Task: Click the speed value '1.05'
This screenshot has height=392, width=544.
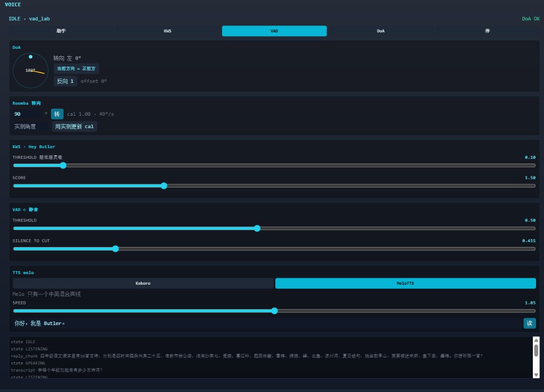Action: pyautogui.click(x=530, y=303)
